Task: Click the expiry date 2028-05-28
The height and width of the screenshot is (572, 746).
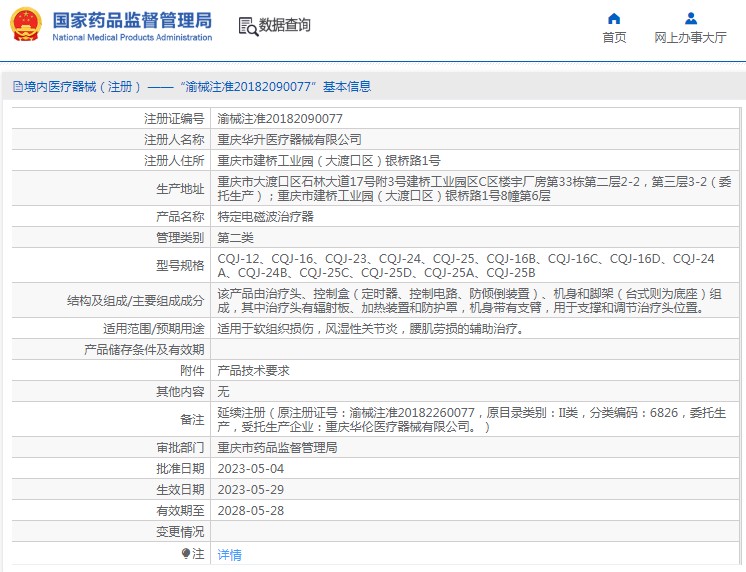Action: pos(250,510)
